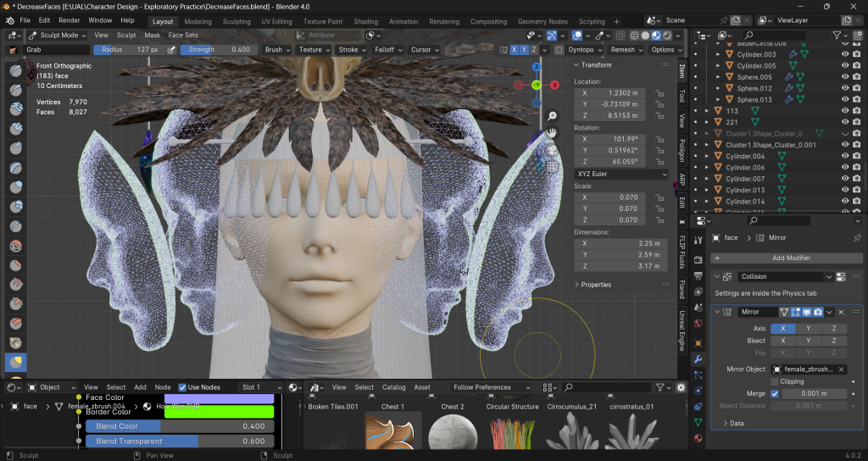The width and height of the screenshot is (868, 461).
Task: Switch orthographic/perspective grid gizmo
Action: (x=552, y=167)
